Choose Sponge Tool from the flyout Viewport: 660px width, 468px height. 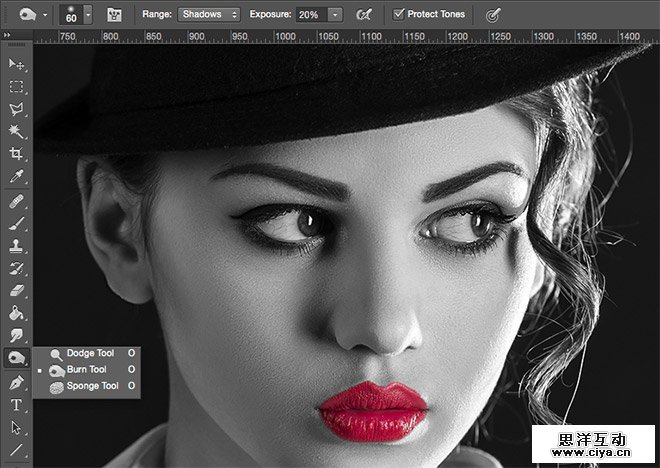[92, 386]
